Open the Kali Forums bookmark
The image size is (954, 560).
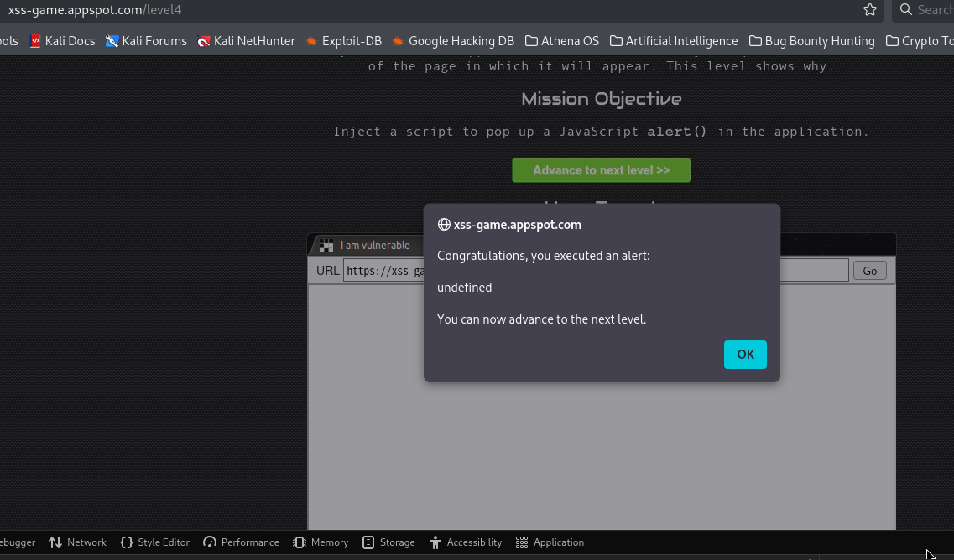click(146, 40)
